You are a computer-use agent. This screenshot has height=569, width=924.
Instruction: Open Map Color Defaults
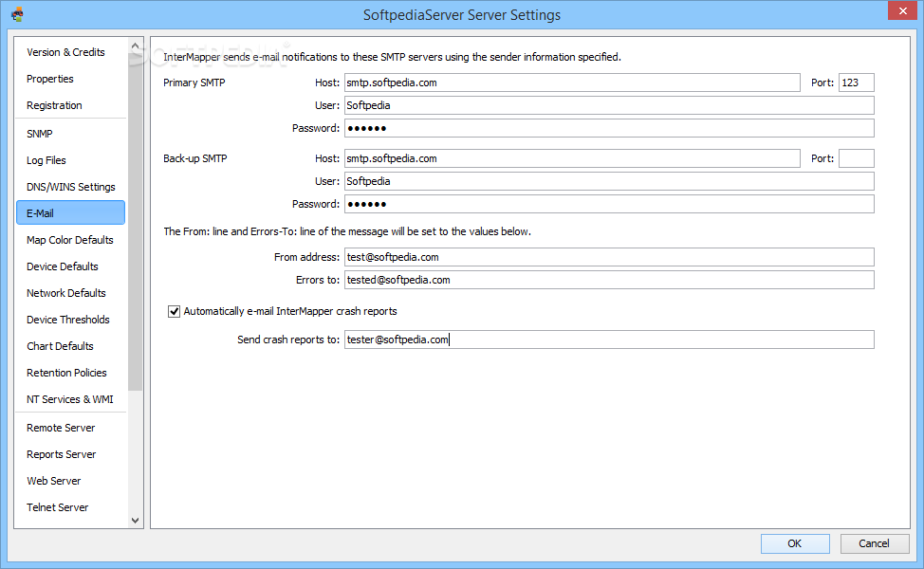(x=69, y=240)
